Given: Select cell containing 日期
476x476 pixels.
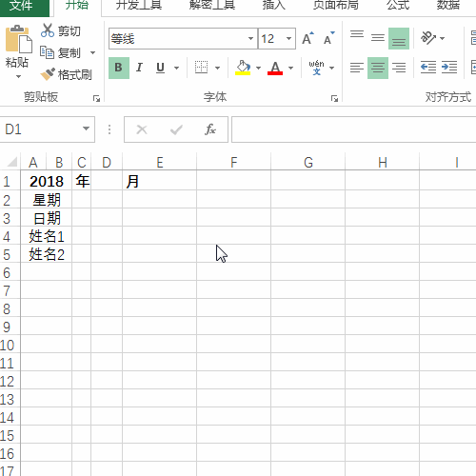Looking at the screenshot, I should coord(47,218).
